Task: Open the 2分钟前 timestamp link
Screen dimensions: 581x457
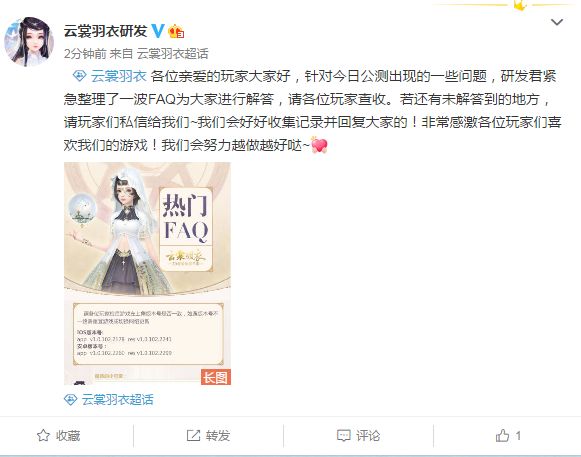Action: coord(85,54)
